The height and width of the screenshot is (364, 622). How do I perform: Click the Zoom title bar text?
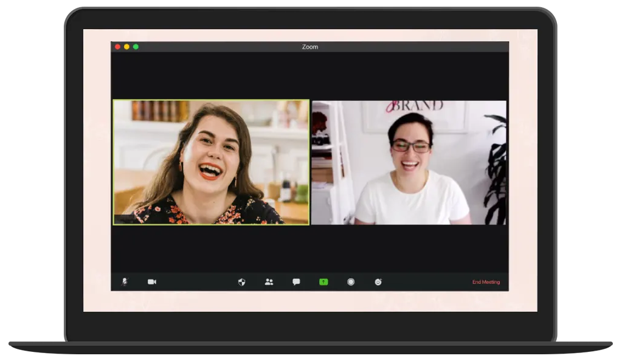pyautogui.click(x=310, y=47)
